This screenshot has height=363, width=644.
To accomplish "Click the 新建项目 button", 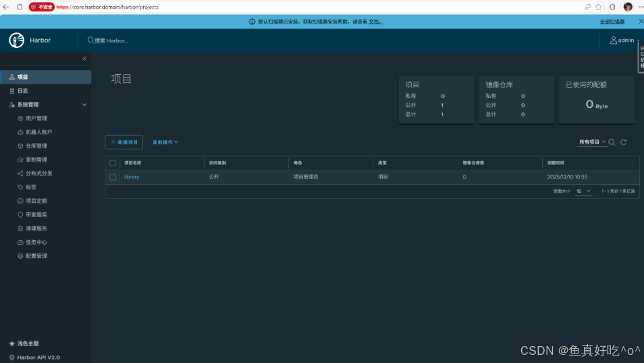I will 124,143.
